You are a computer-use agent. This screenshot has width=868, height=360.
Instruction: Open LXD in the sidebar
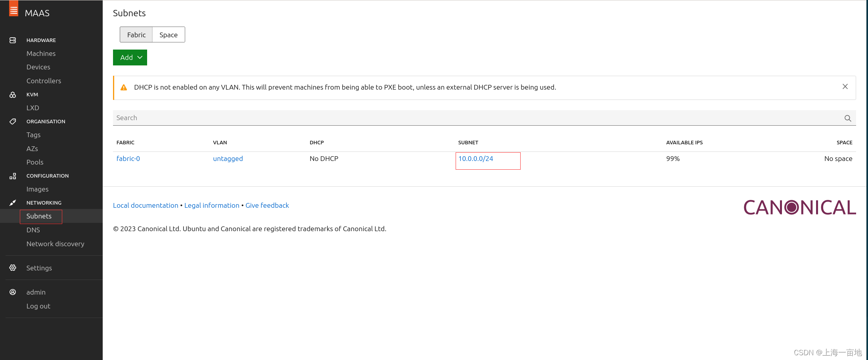tap(33, 108)
